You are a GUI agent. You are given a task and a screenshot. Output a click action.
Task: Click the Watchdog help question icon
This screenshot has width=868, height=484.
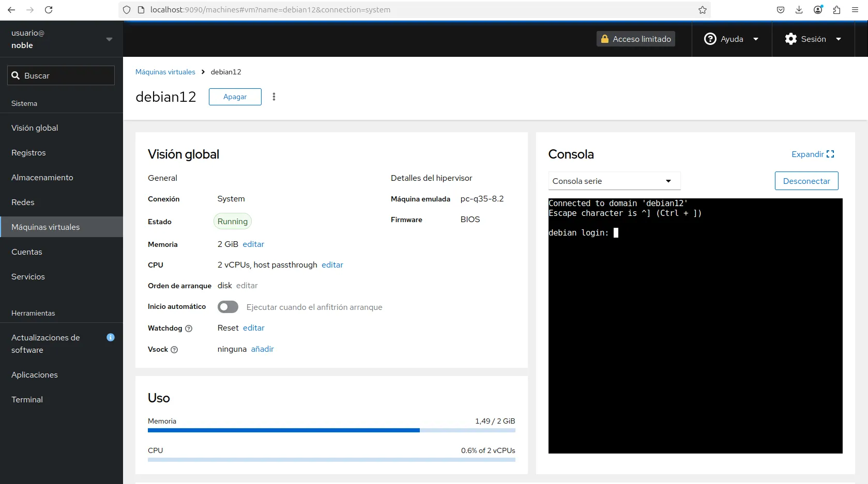189,329
